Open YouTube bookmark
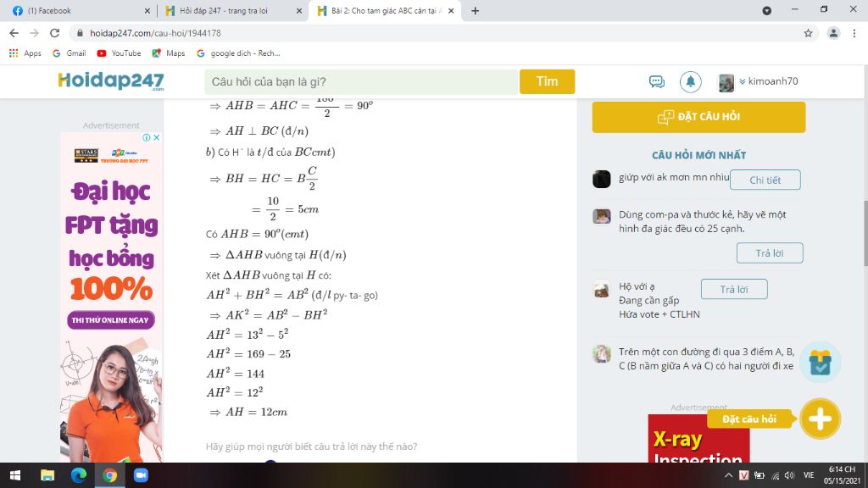This screenshot has height=488, width=868. (x=119, y=53)
